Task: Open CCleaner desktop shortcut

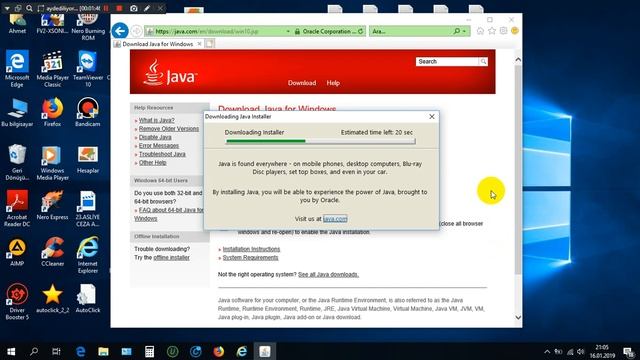Action: [x=52, y=252]
